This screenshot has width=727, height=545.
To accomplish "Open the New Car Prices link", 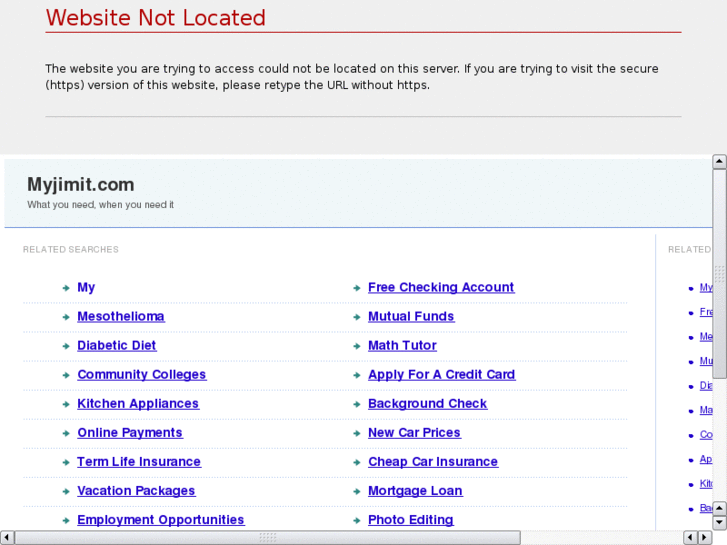I will [x=414, y=433].
